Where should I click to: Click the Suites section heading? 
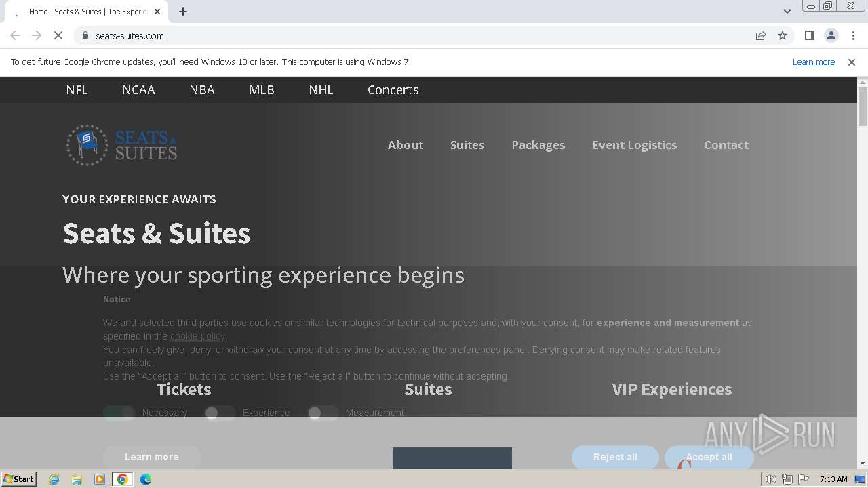point(428,389)
